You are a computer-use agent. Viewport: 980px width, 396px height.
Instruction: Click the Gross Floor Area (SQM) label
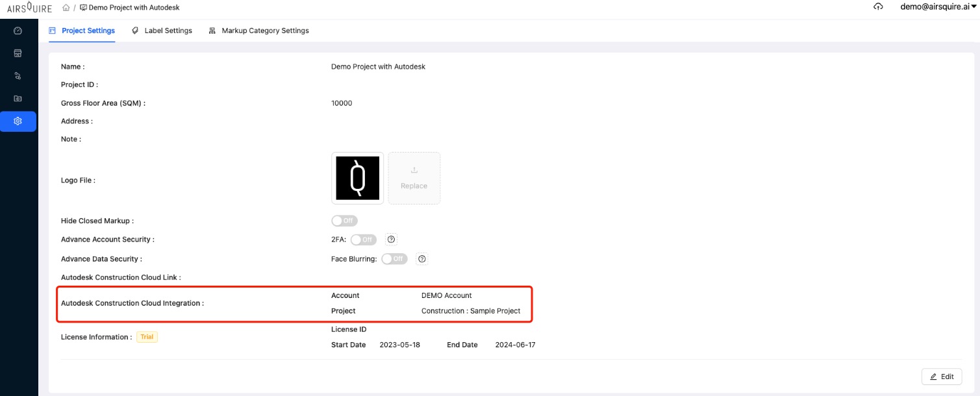103,103
